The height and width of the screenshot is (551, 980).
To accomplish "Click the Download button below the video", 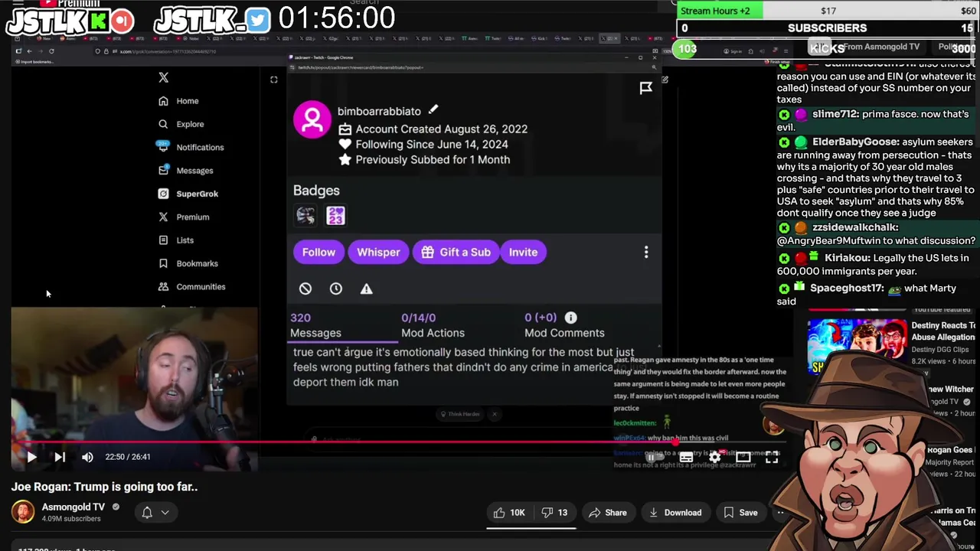I will [x=675, y=513].
